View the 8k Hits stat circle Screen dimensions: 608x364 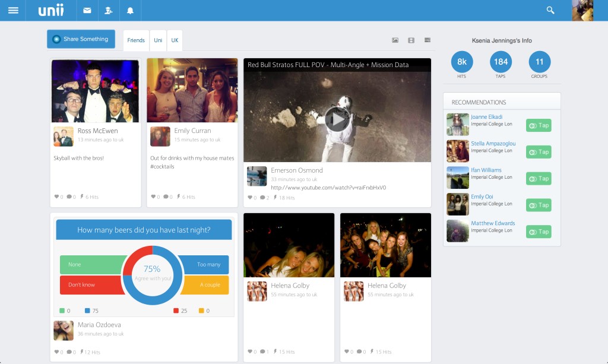pos(462,62)
